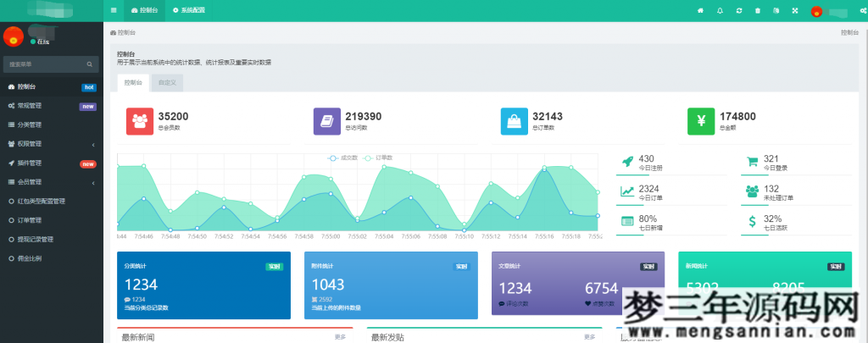Click 更多 link beside 最新新闻
This screenshot has height=343, width=868.
click(x=340, y=337)
